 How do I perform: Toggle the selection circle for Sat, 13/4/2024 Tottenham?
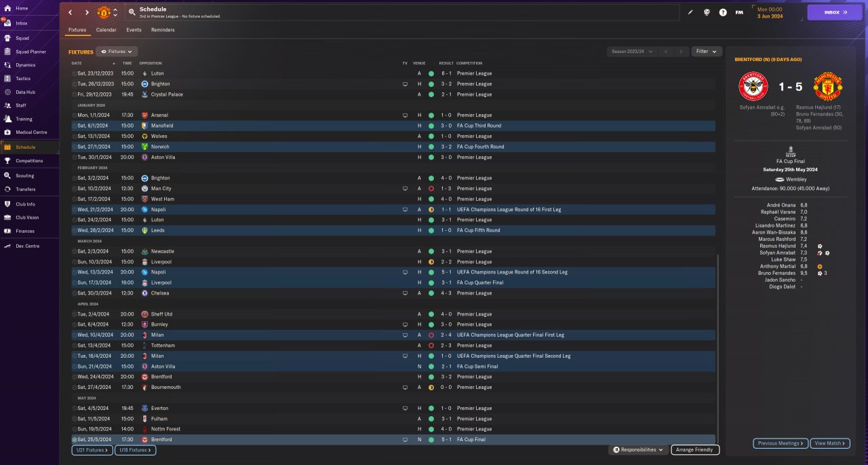point(75,346)
